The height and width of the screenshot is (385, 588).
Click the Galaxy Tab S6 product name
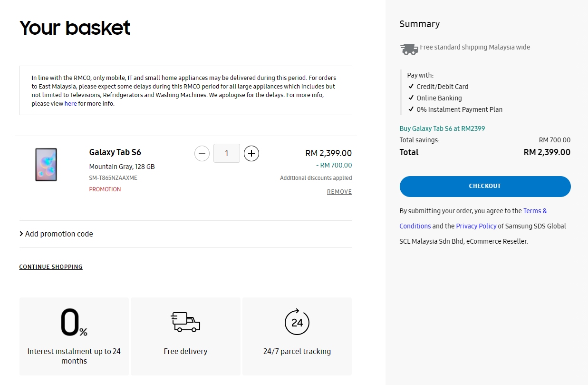pyautogui.click(x=115, y=152)
